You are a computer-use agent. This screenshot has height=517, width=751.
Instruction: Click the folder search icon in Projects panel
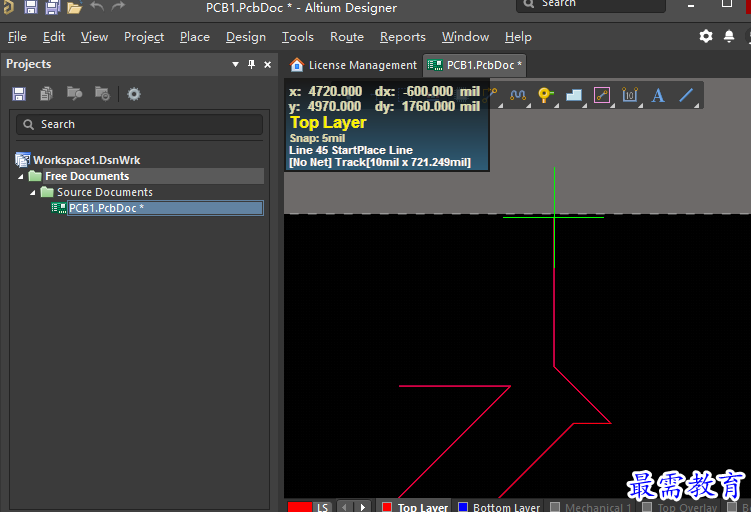pyautogui.click(x=74, y=94)
